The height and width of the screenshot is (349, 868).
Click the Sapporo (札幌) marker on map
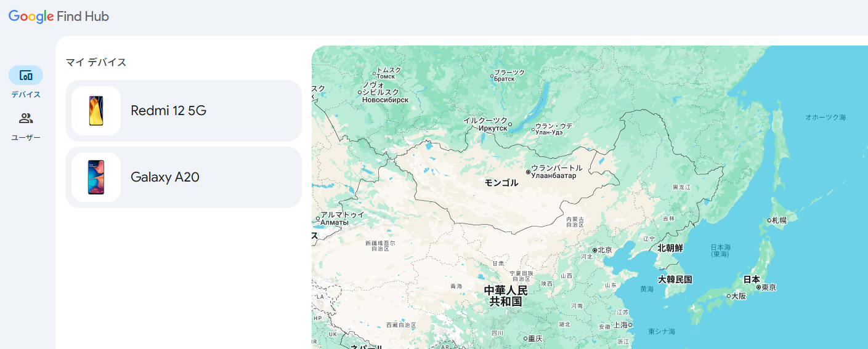pyautogui.click(x=769, y=220)
